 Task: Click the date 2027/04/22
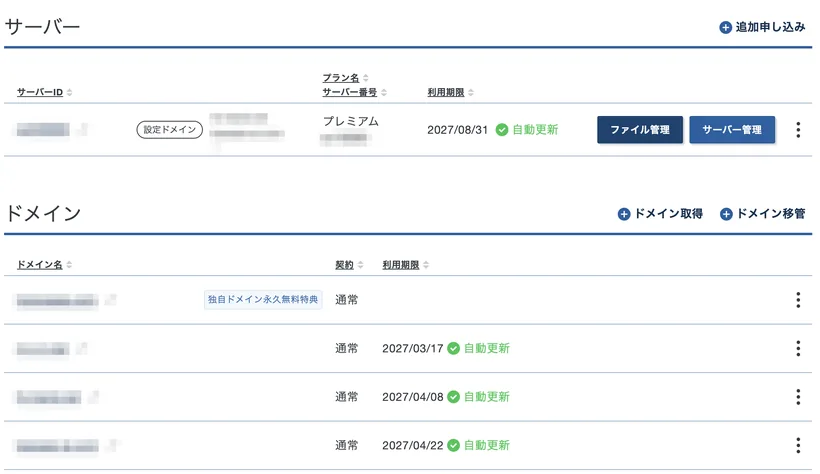(413, 445)
